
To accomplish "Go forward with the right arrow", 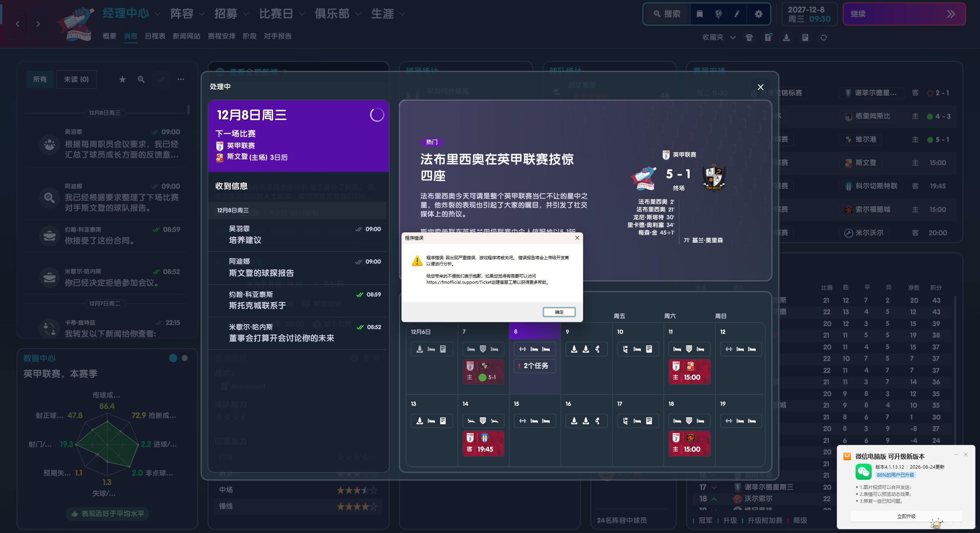I will (38, 24).
